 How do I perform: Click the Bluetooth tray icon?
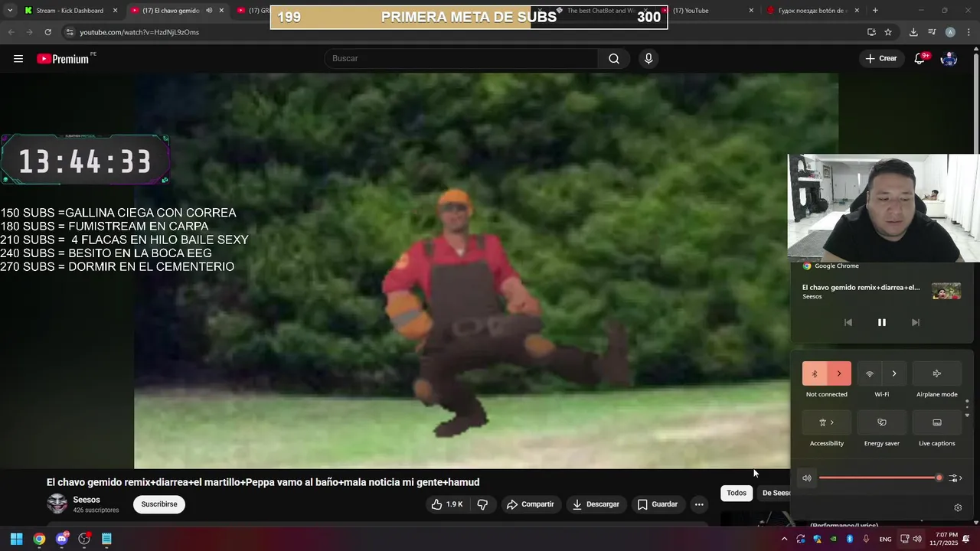coord(850,539)
